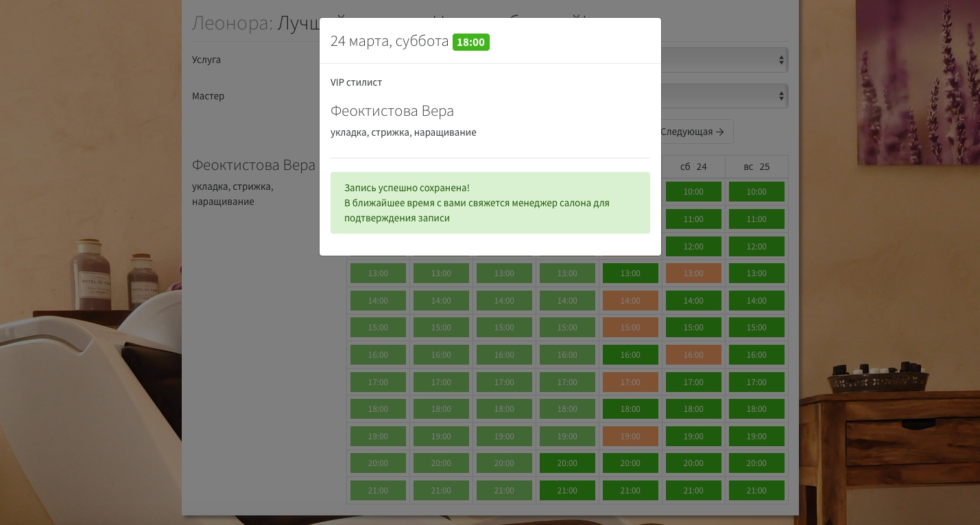Click the green 18:00 badge in dialog header
Screen dimensions: 980x525
tap(470, 42)
